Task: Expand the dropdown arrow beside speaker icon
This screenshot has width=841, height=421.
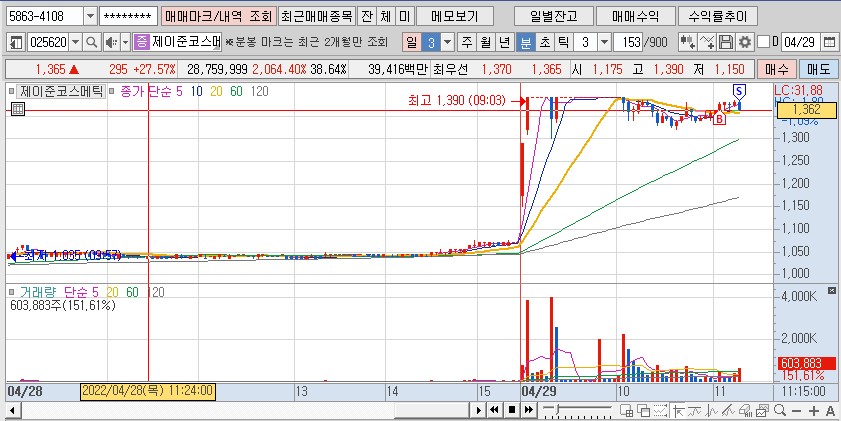Action: 126,42
